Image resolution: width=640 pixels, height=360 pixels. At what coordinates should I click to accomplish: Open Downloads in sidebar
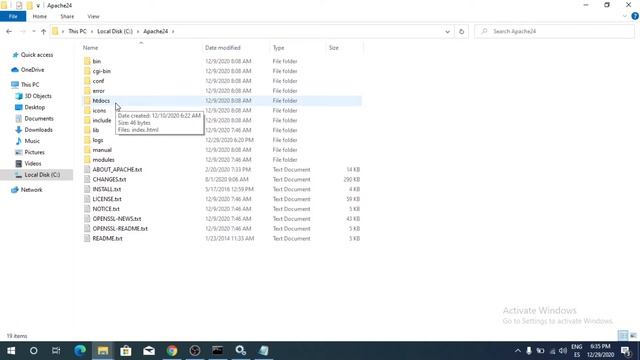click(34, 130)
